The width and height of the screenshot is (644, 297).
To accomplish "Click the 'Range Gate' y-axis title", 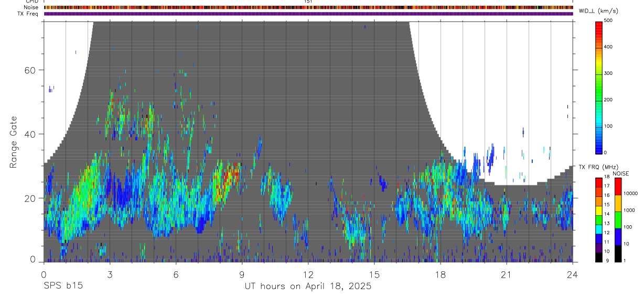I will click(14, 142).
